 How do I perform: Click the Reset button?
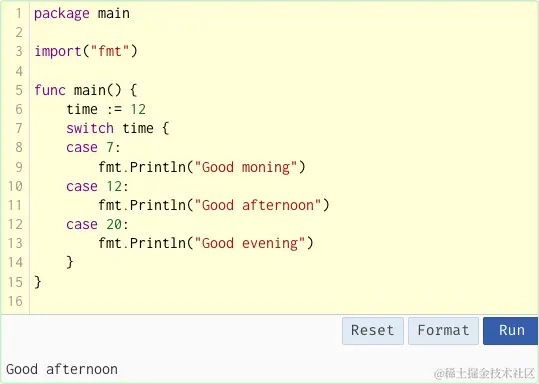pyautogui.click(x=373, y=331)
